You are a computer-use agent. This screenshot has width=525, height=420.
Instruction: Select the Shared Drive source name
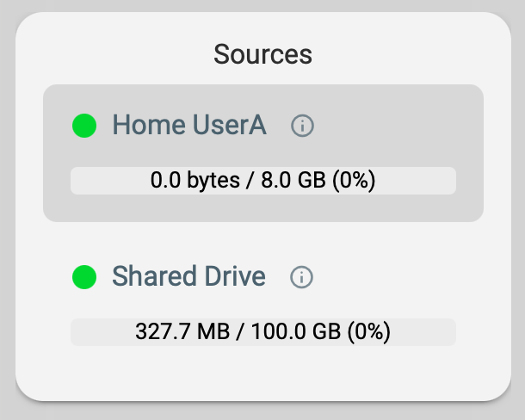pyautogui.click(x=188, y=277)
